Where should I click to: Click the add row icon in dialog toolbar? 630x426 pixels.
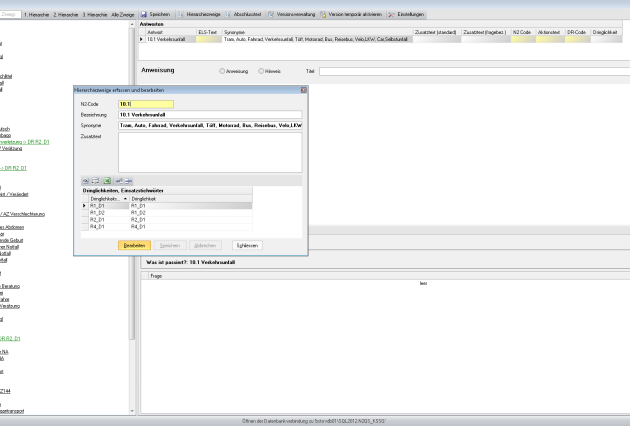point(119,181)
